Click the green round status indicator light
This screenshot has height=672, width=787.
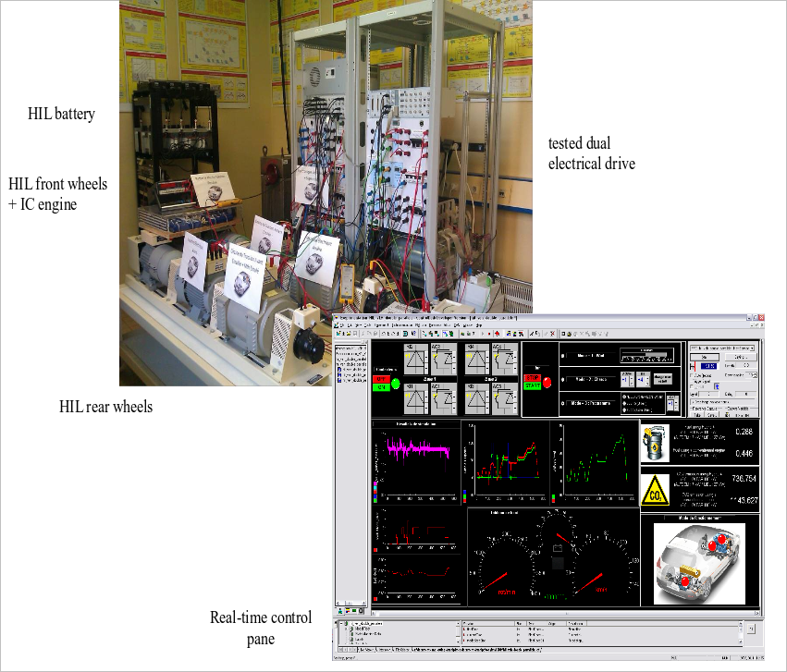click(x=395, y=383)
